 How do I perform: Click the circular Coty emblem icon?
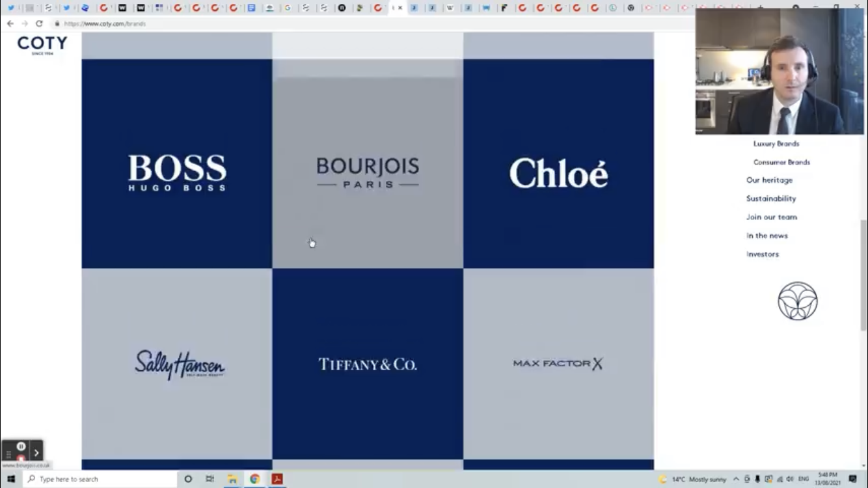point(798,301)
